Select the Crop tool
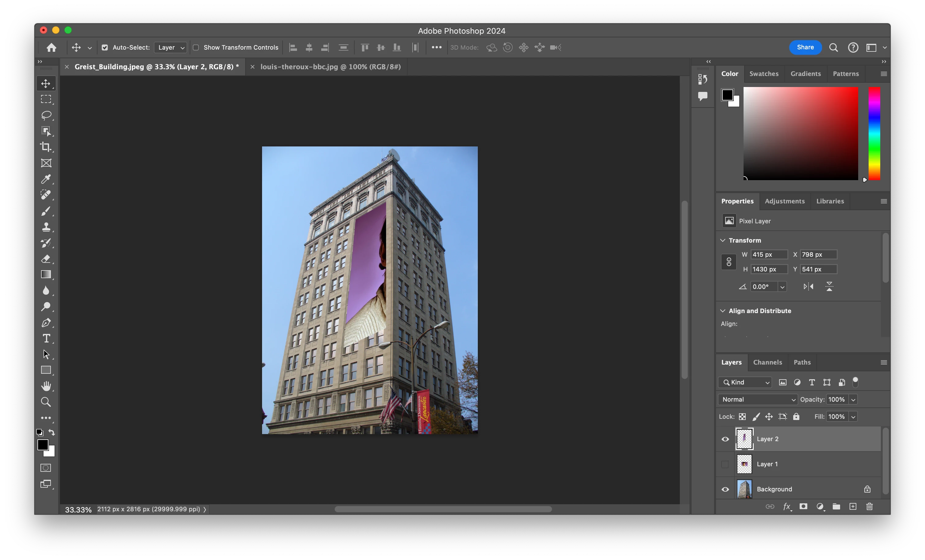 tap(46, 147)
